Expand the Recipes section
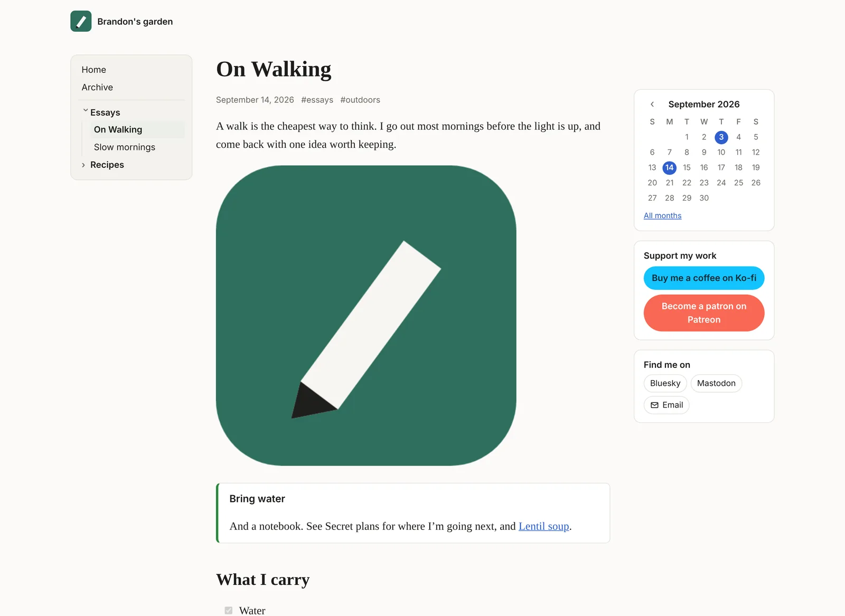This screenshot has height=616, width=845. coord(83,165)
